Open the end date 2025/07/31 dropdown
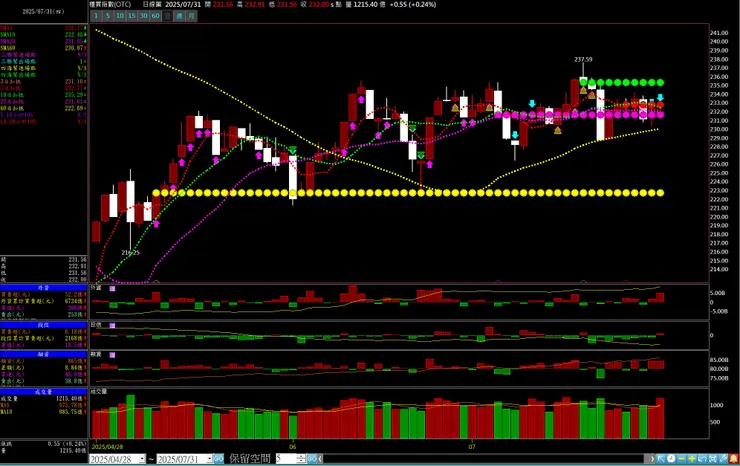The width and height of the screenshot is (740, 466). pos(209,459)
